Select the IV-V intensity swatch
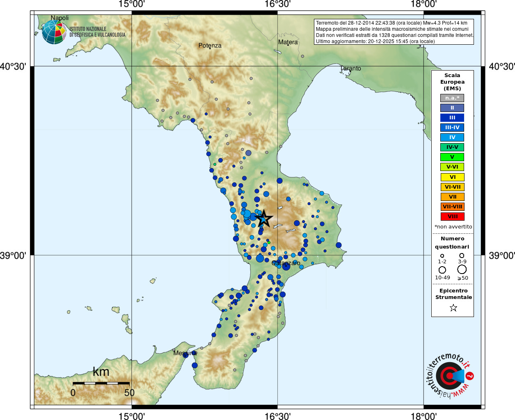This screenshot has height=420, width=515. 452,147
